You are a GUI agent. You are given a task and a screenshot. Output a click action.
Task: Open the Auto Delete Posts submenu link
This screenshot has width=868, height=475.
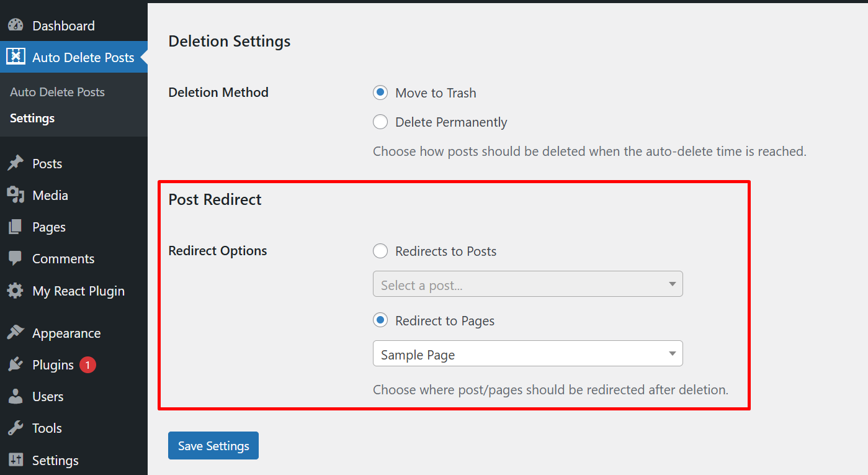tap(57, 92)
